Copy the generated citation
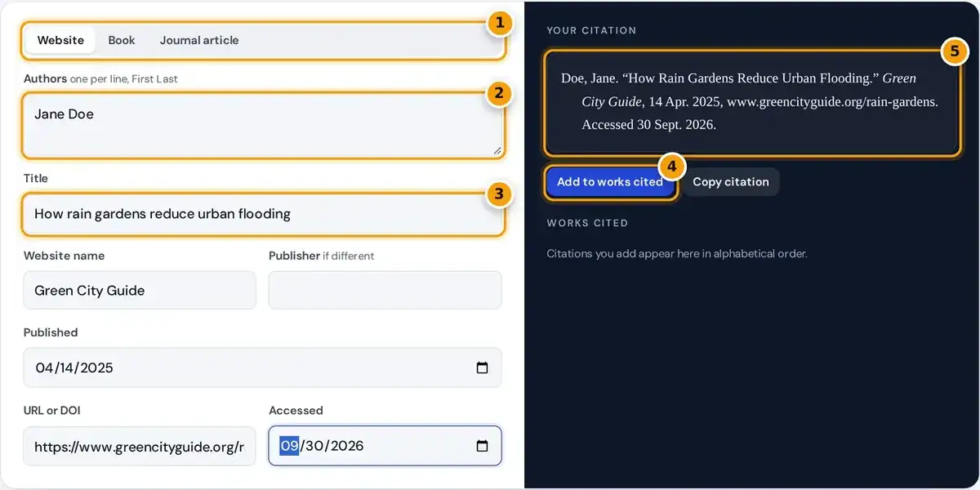980x490 pixels. pos(731,182)
